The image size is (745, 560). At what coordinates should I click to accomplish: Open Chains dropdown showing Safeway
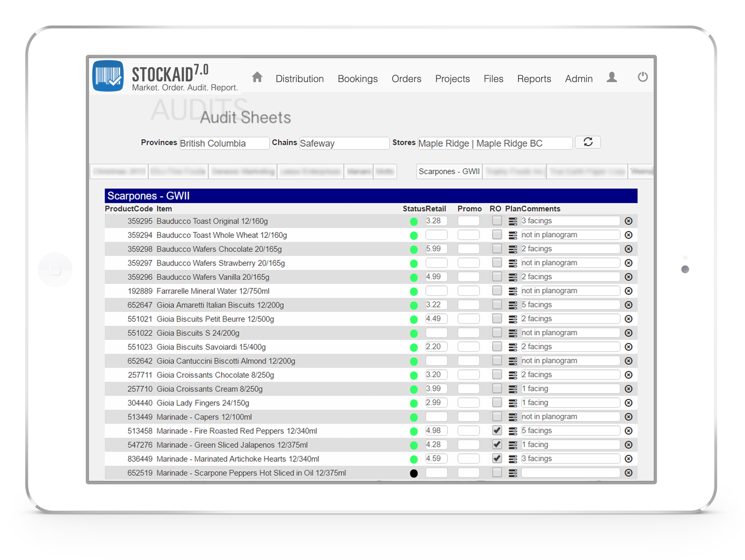[344, 143]
